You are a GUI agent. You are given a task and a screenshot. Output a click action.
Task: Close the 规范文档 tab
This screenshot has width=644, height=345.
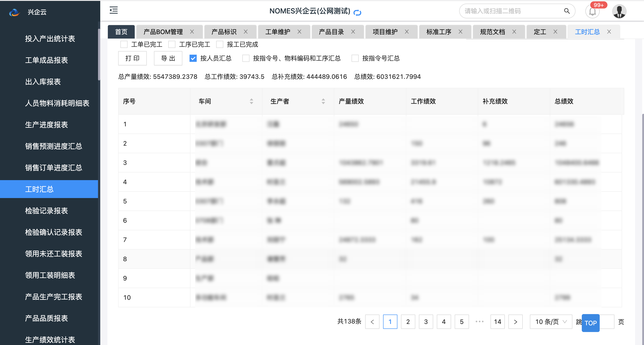pyautogui.click(x=514, y=32)
